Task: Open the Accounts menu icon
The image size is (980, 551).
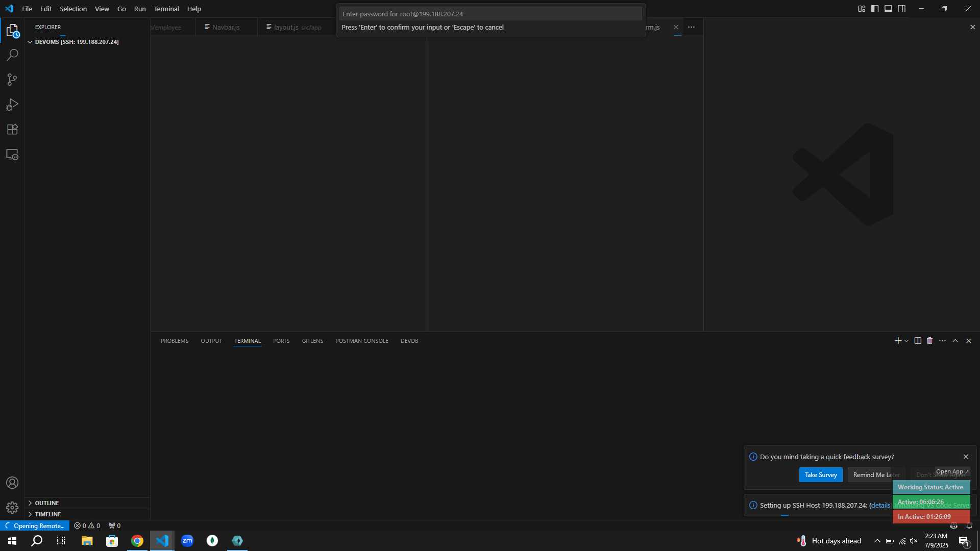Action: tap(12, 483)
